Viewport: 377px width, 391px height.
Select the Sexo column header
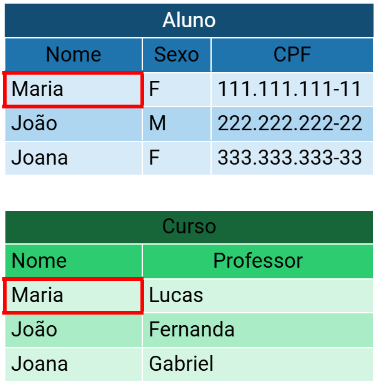click(x=177, y=55)
